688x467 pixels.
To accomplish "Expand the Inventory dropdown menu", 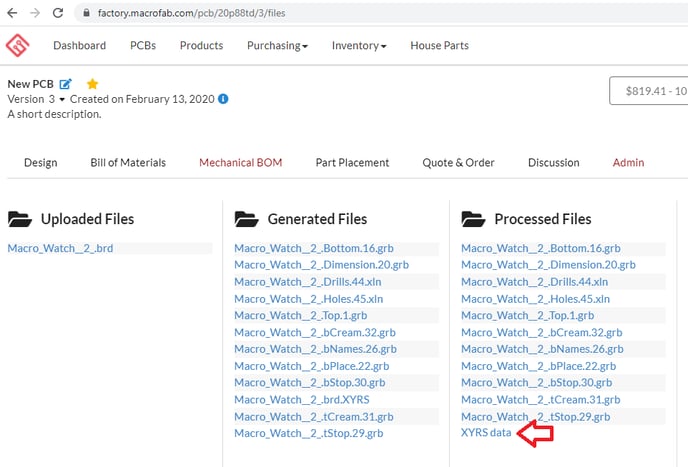I will pos(359,46).
